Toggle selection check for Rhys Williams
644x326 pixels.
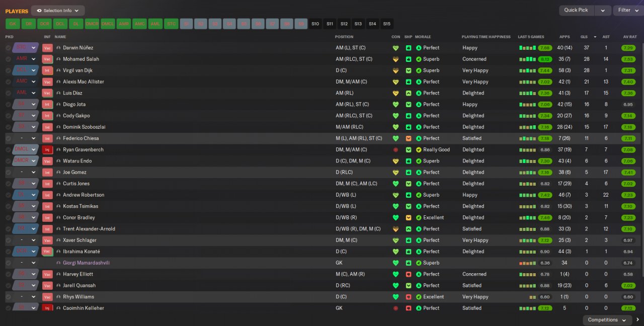(8, 297)
